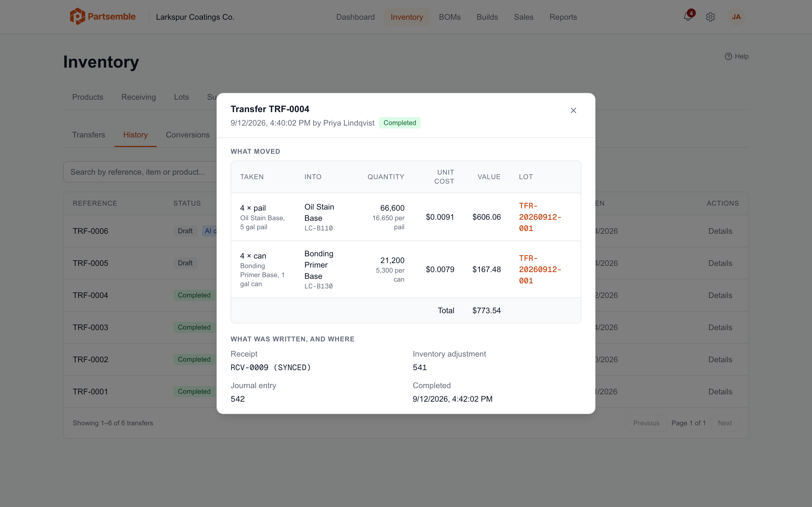This screenshot has width=812, height=507.
Task: Open Details for TRF-0001
Action: click(720, 391)
